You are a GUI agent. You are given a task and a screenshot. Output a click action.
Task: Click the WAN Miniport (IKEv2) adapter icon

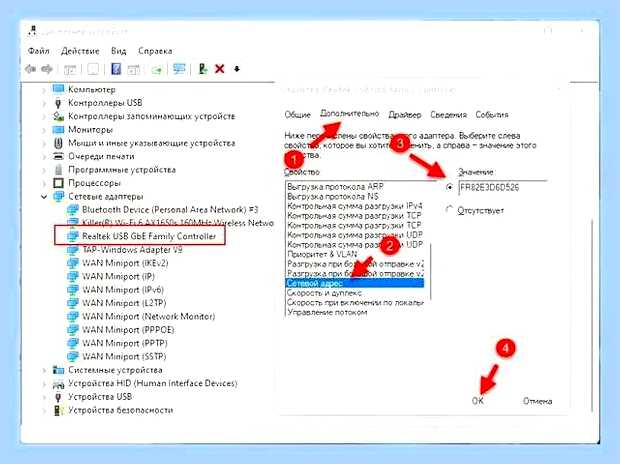72,263
